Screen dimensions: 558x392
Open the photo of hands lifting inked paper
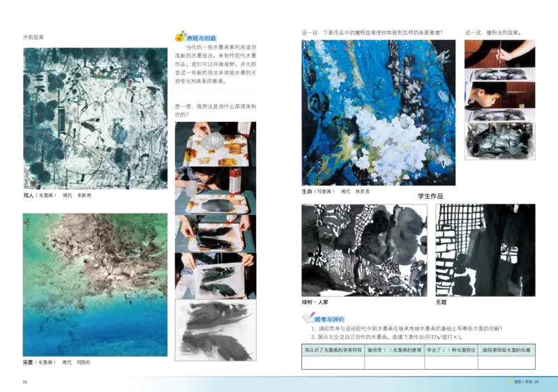coord(216,276)
